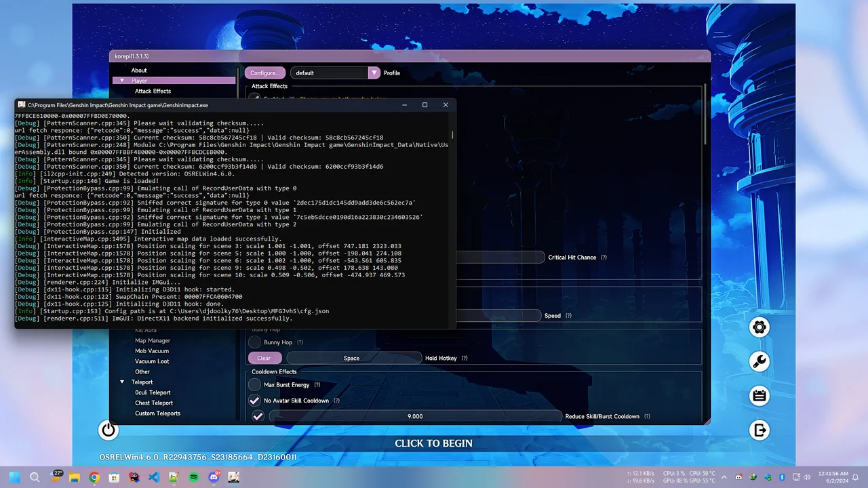Click help marker beside Bunny Hop
The image size is (868, 488).
coord(300,342)
